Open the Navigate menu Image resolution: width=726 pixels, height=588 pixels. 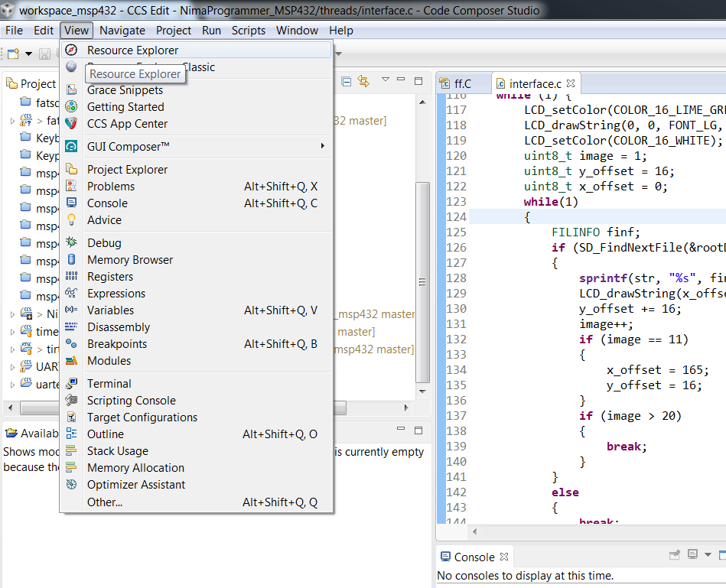coord(122,31)
